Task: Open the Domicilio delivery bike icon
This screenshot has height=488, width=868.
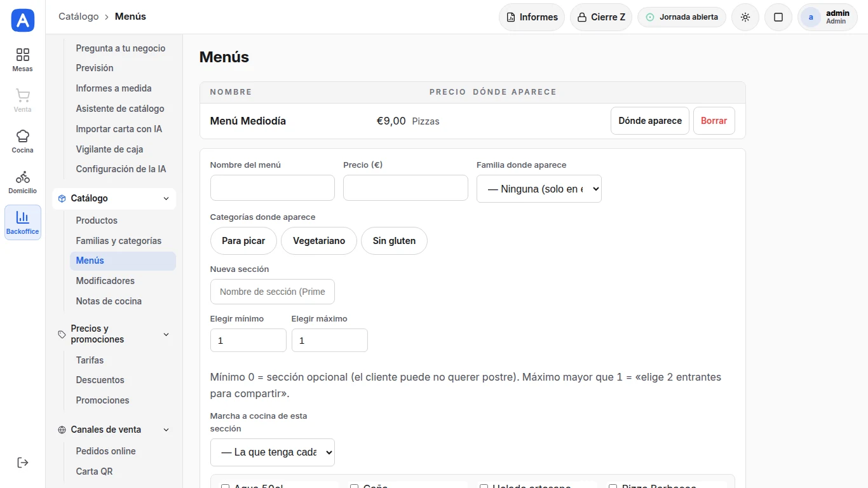Action: pos(23,182)
